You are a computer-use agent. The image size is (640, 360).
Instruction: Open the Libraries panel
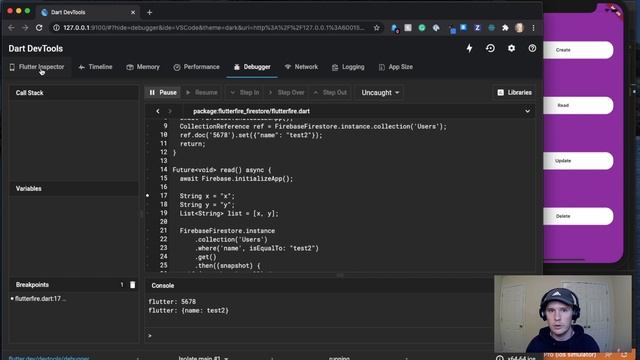point(514,93)
